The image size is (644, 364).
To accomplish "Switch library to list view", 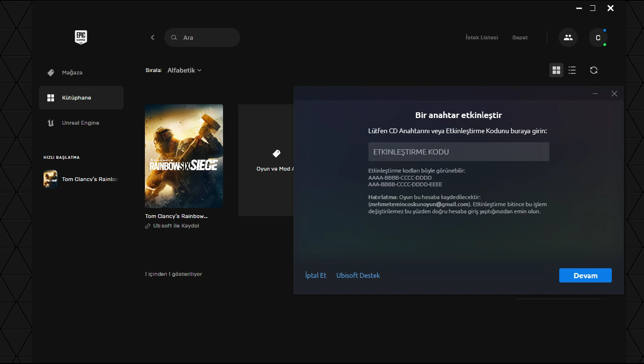I will [572, 70].
